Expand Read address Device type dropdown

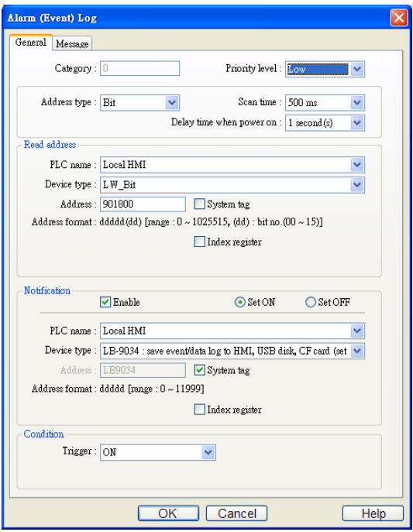pos(232,185)
